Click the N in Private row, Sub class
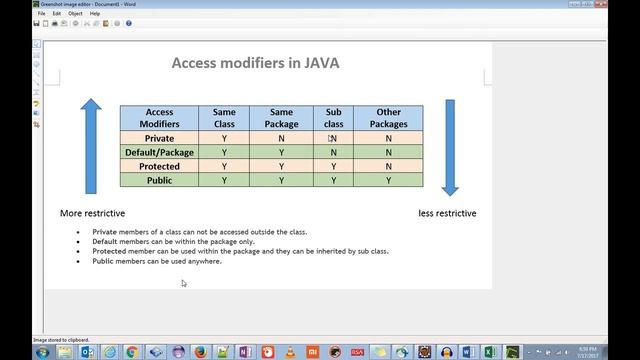The height and width of the screenshot is (360, 640). (x=333, y=138)
